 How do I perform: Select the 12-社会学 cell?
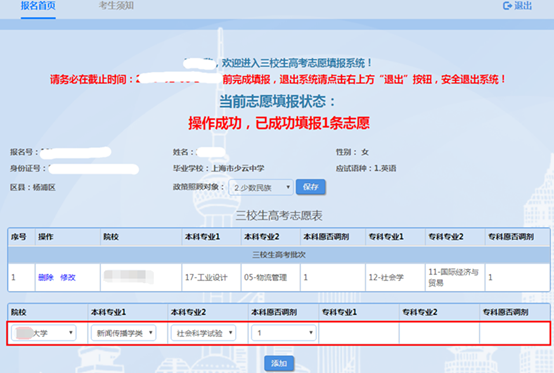point(395,277)
